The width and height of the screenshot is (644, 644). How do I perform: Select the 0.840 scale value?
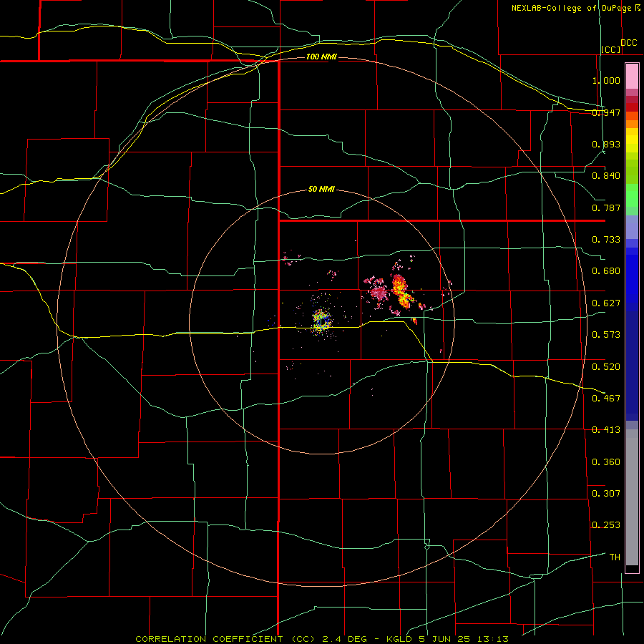(606, 176)
